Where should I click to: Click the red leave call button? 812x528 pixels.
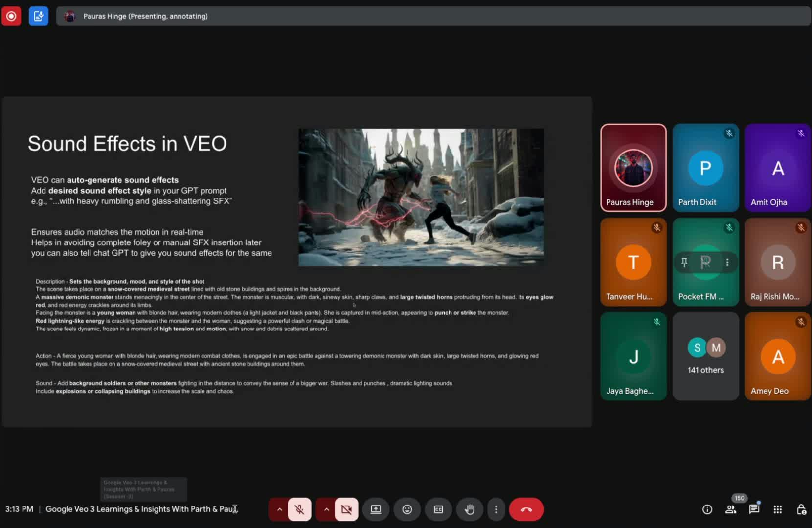tap(526, 509)
